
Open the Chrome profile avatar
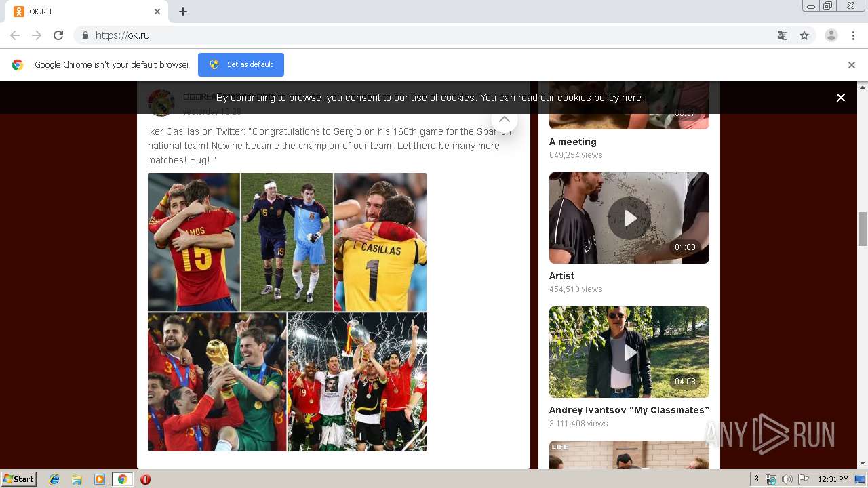point(831,35)
